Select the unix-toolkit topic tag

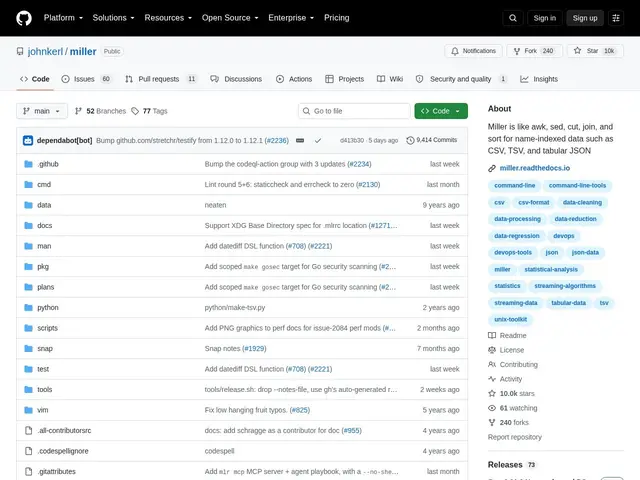(x=510, y=319)
